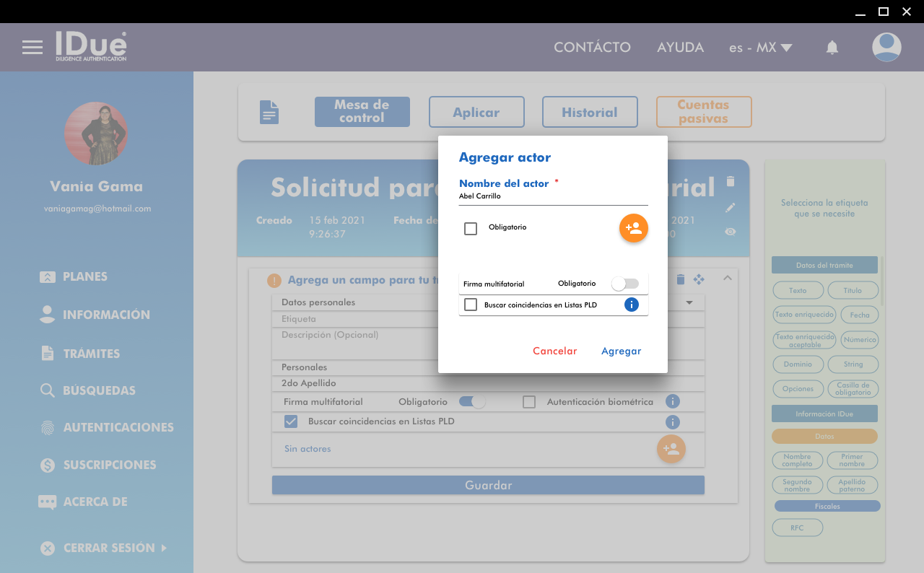Click Cancelar in the dialog
The height and width of the screenshot is (573, 924).
[554, 351]
